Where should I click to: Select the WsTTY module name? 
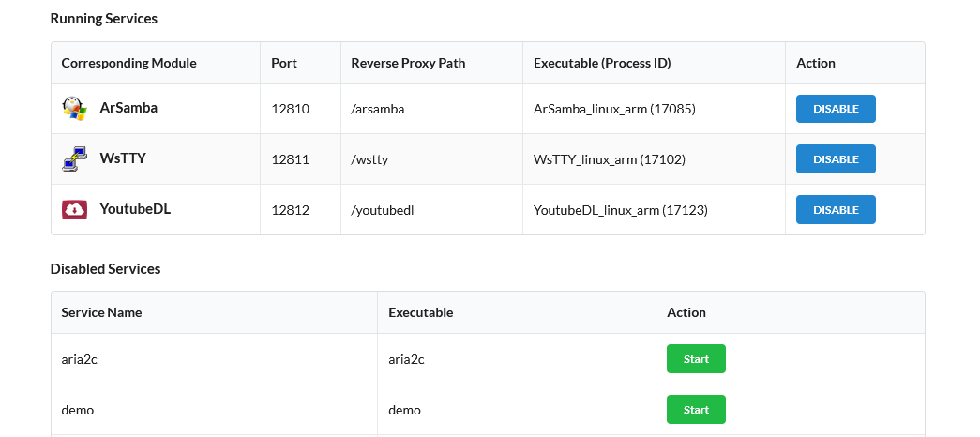[123, 158]
